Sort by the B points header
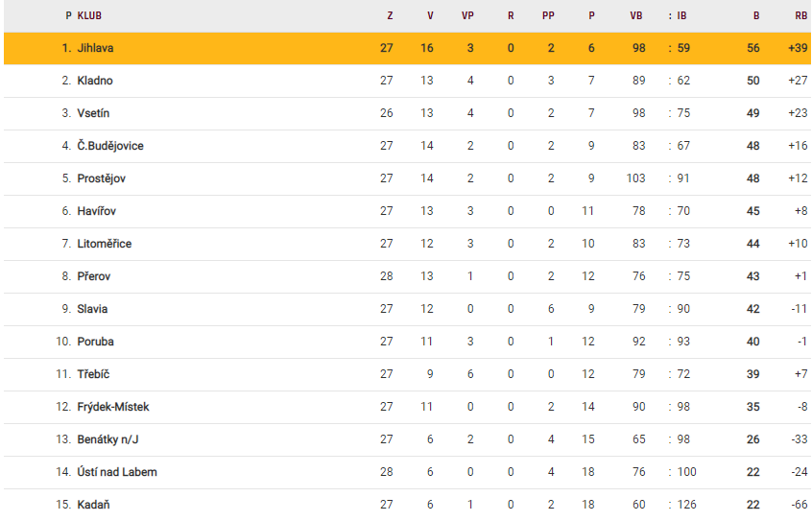812x521 pixels. click(756, 15)
